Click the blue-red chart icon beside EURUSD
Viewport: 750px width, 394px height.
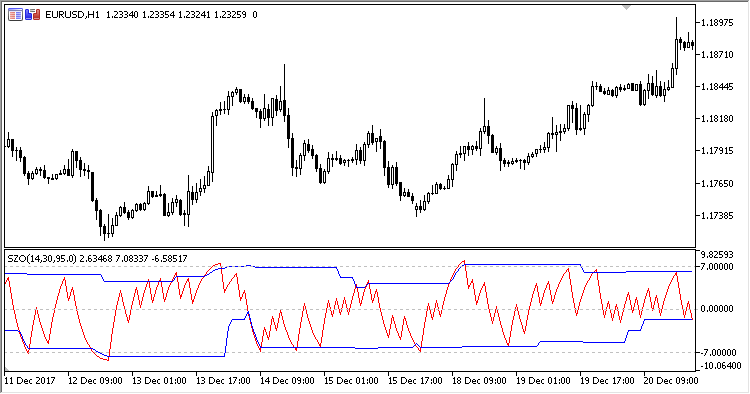pos(33,15)
